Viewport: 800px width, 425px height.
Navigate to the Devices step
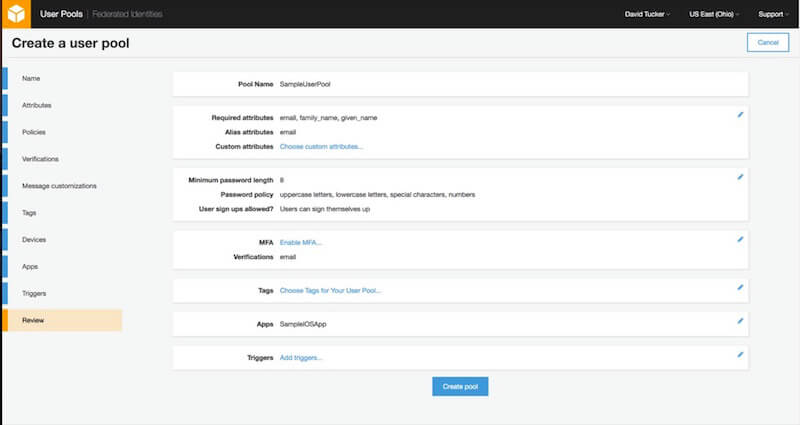[34, 240]
